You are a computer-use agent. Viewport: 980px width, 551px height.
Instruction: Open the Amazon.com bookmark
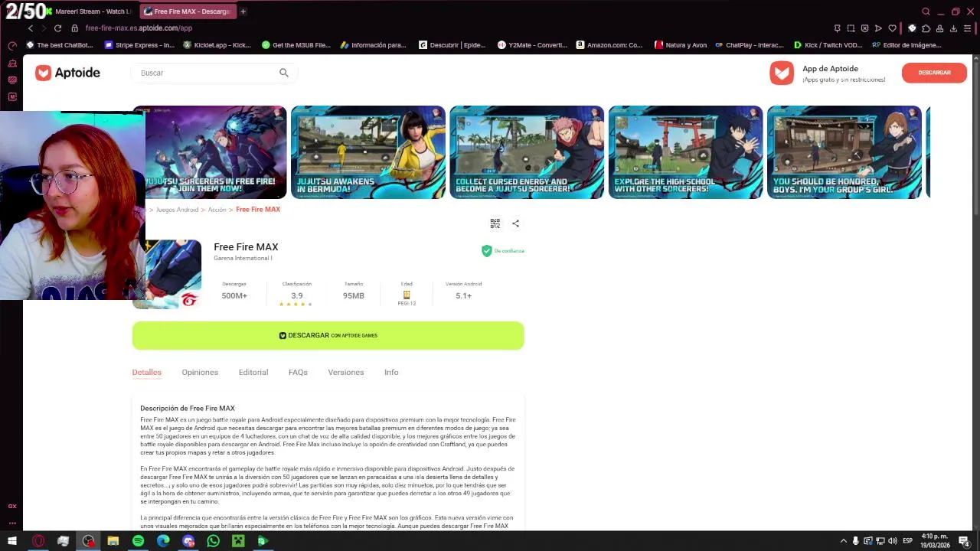609,45
